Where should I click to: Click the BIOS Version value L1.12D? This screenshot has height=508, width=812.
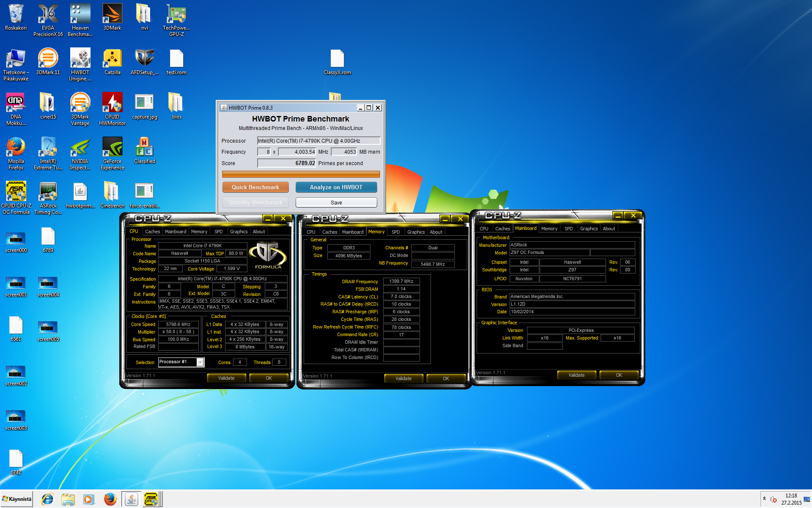[572, 304]
